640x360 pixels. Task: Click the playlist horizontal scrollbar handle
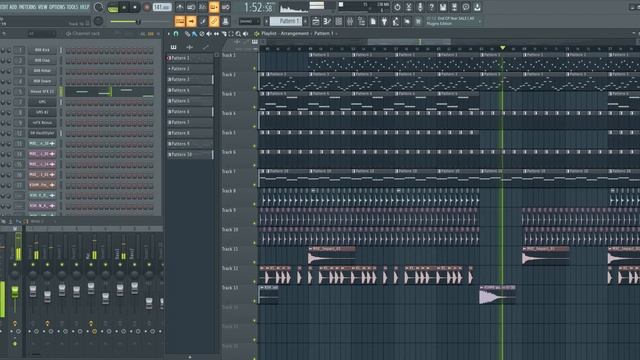coord(409,41)
